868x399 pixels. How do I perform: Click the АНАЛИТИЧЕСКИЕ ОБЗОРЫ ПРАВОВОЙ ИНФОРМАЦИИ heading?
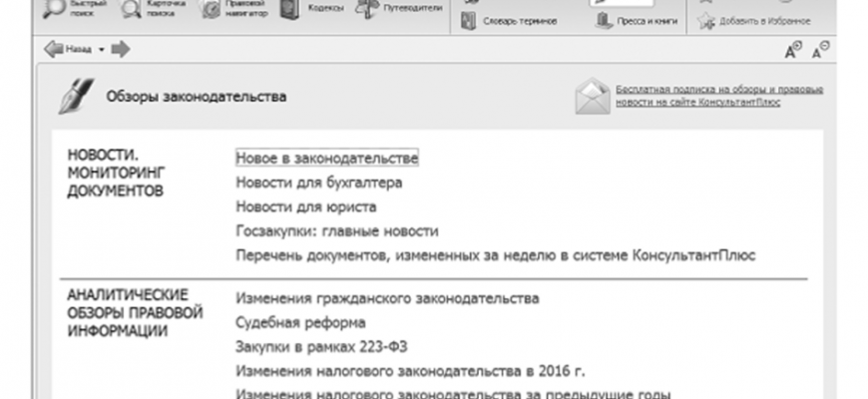click(x=135, y=312)
